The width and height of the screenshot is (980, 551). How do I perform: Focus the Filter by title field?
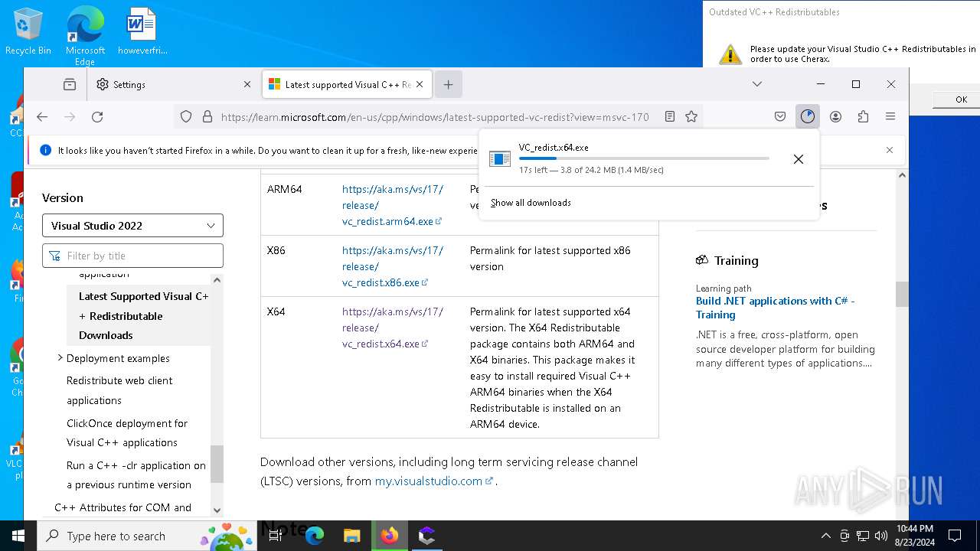click(x=133, y=256)
